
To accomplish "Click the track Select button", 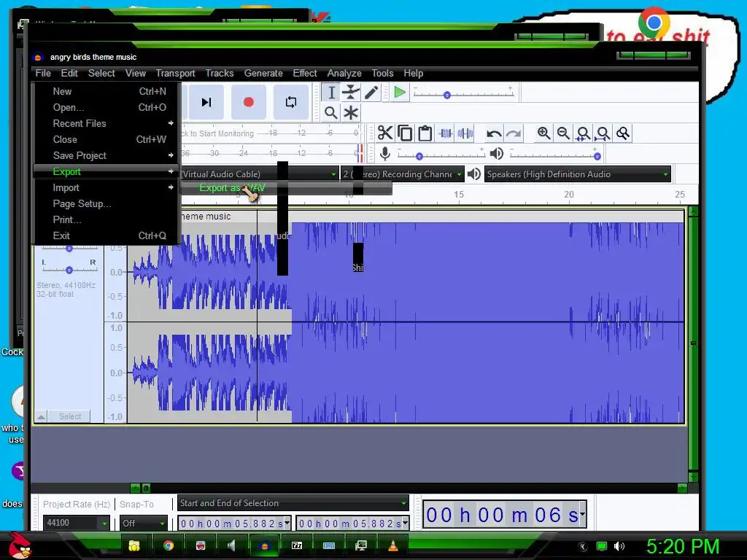I will click(x=69, y=416).
